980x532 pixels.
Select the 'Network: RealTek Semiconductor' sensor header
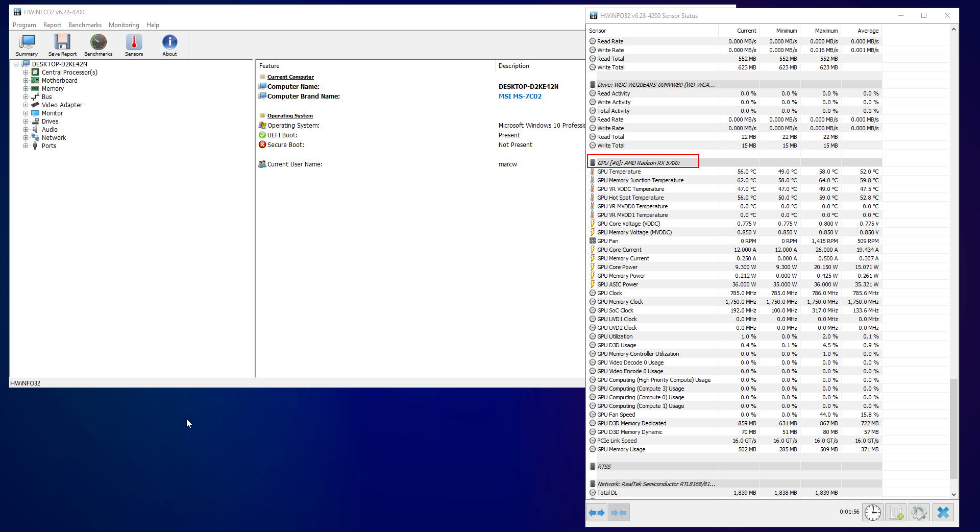tap(656, 484)
